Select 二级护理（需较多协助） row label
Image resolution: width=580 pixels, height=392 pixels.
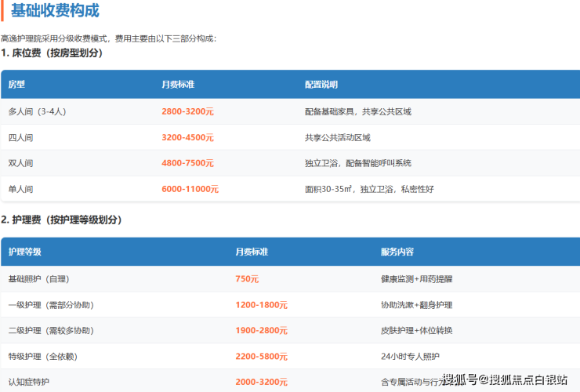coord(51,330)
